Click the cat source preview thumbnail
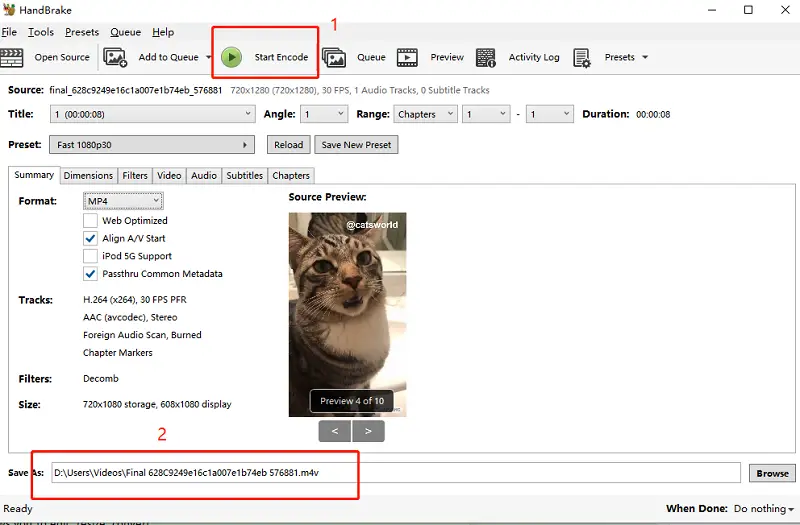 coord(347,314)
